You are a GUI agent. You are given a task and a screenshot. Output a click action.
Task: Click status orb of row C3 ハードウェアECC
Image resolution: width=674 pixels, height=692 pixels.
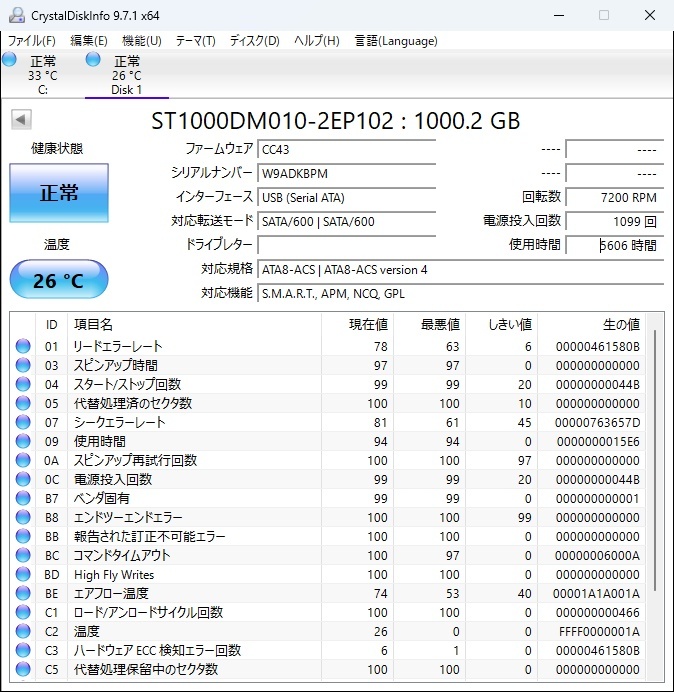(x=23, y=650)
